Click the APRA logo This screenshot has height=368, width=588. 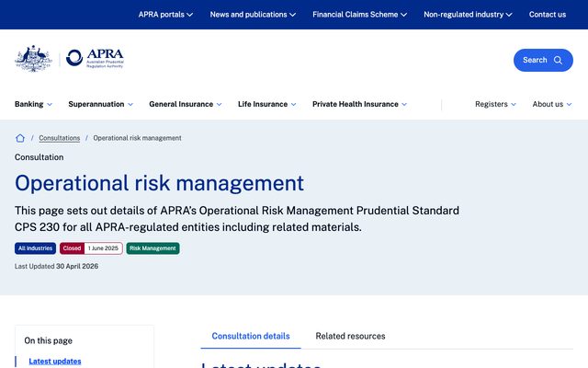95,58
